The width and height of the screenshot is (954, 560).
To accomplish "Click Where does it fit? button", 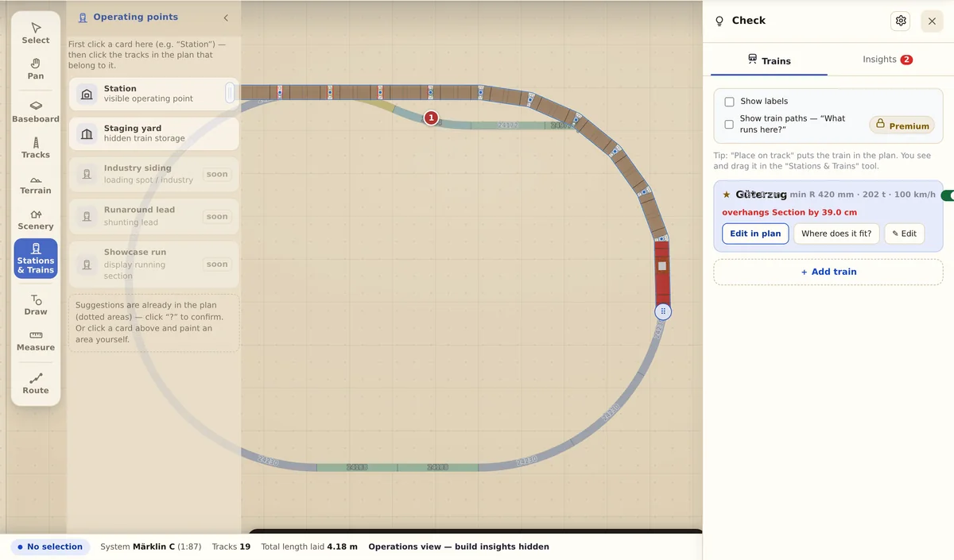I will [836, 234].
